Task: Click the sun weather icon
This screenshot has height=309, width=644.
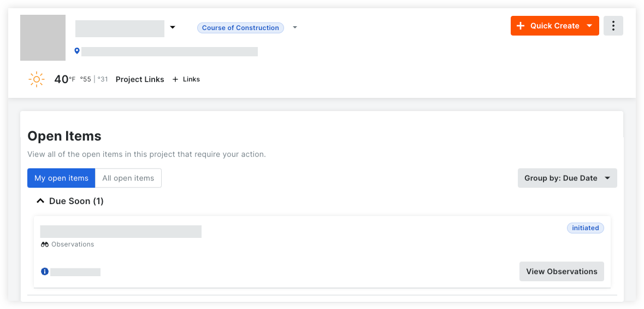Action: click(x=36, y=79)
